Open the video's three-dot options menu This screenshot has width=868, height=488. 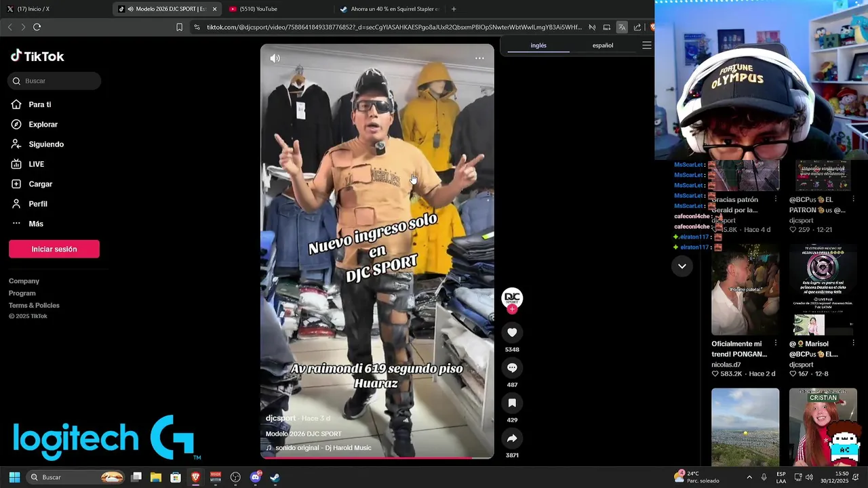479,58
